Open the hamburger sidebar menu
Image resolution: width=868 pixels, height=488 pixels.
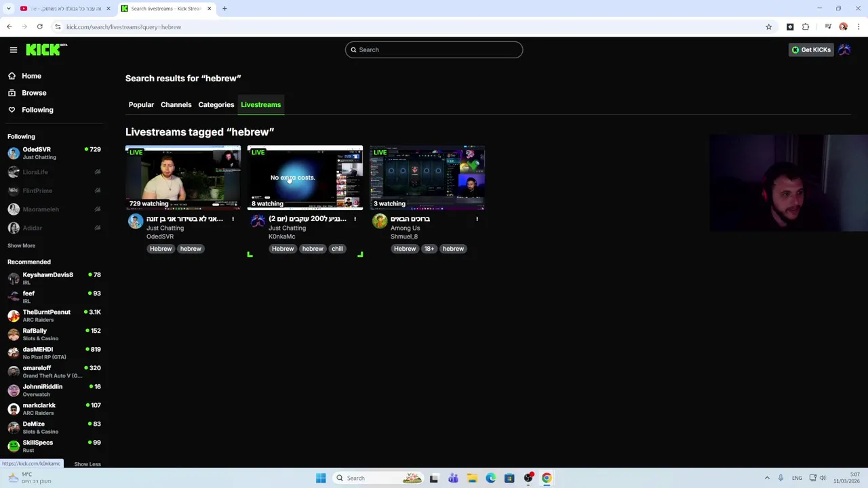[x=13, y=49]
